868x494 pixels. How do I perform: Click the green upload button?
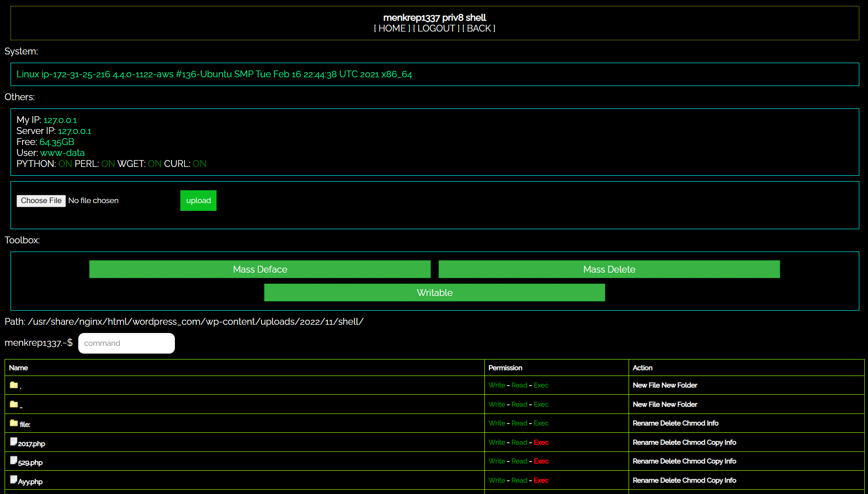click(x=198, y=200)
